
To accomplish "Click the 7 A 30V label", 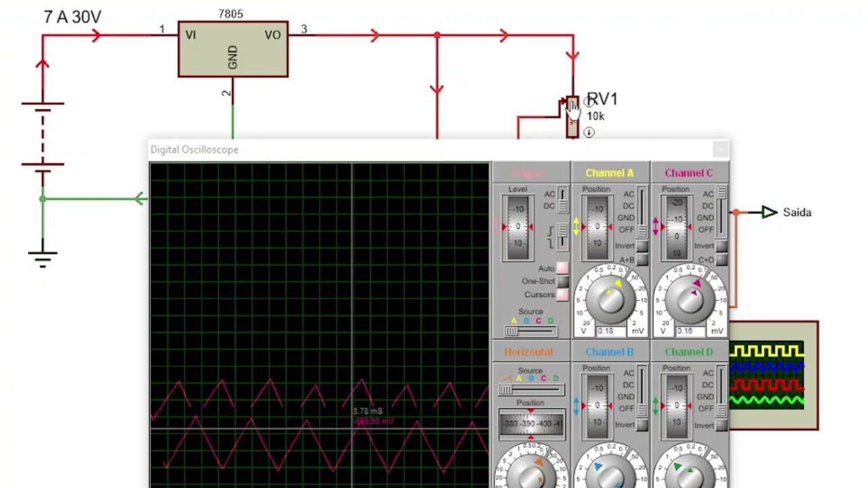I will [x=73, y=17].
